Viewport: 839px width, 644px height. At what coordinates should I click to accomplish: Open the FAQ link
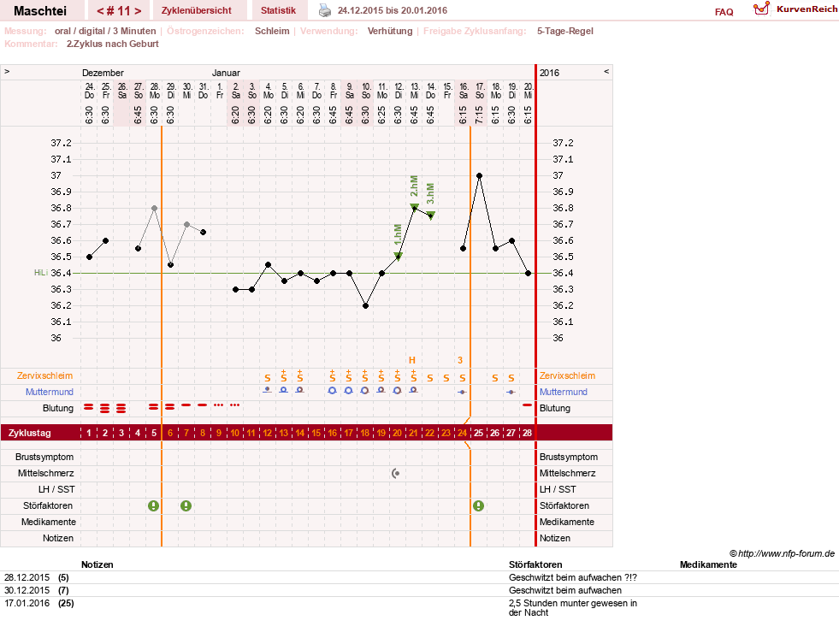click(x=724, y=12)
